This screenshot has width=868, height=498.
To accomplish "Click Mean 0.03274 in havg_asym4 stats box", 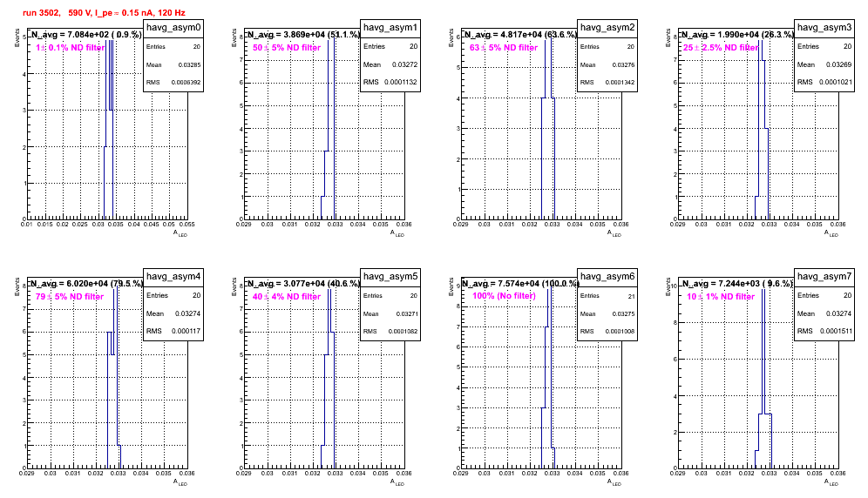I will click(x=173, y=313).
